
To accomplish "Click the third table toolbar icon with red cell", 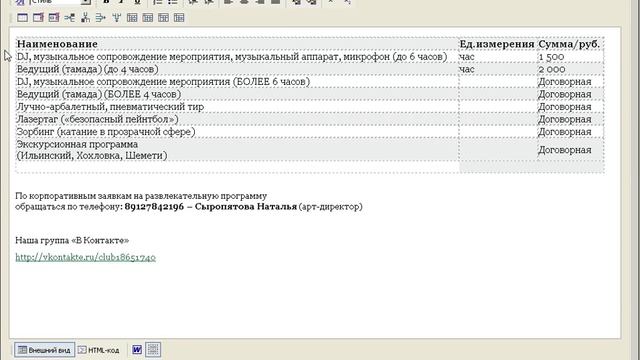I will (54, 18).
